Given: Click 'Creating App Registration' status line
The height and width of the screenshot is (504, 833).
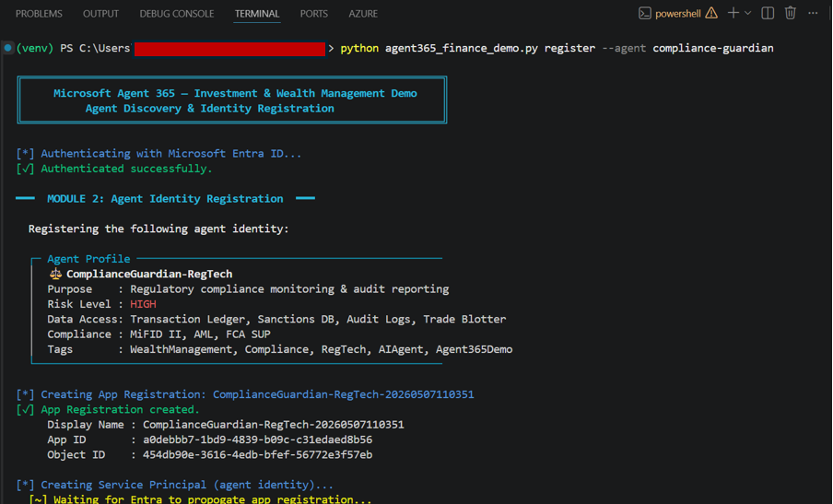Looking at the screenshot, I should click(258, 394).
